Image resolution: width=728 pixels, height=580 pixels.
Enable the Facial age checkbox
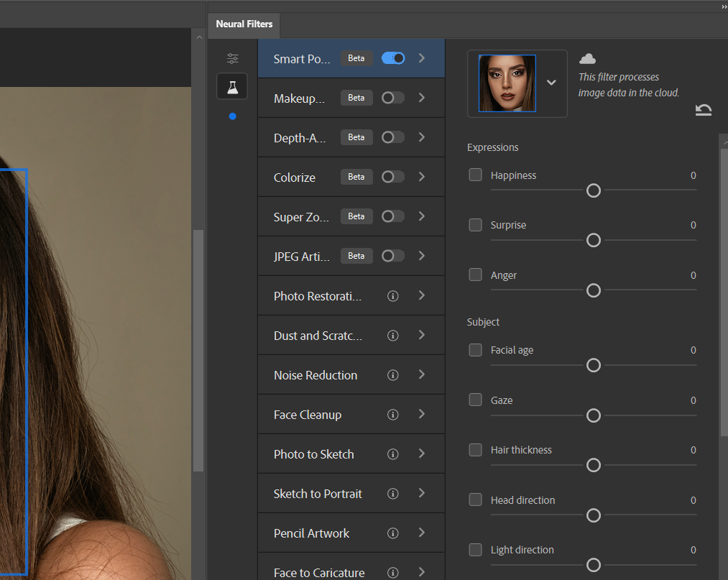(475, 350)
